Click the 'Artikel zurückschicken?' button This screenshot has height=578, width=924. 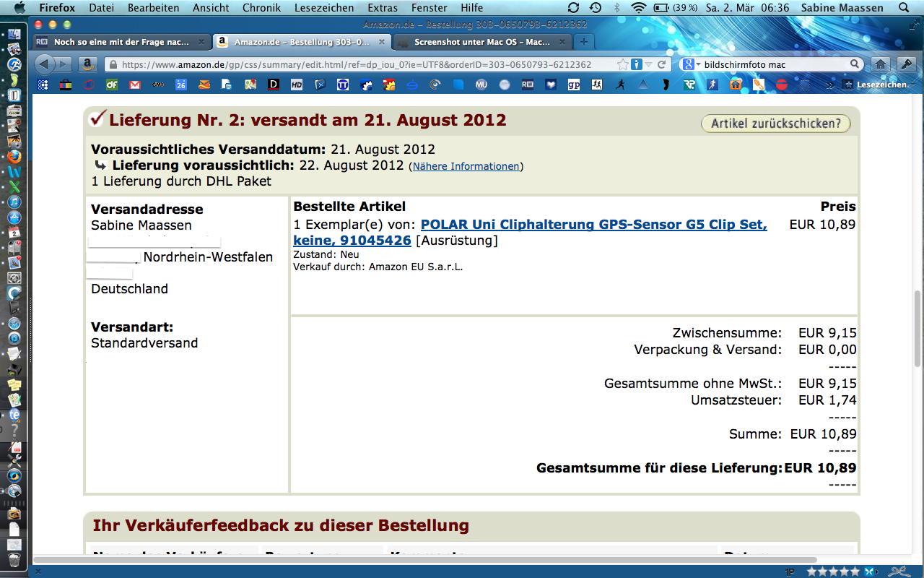775,124
